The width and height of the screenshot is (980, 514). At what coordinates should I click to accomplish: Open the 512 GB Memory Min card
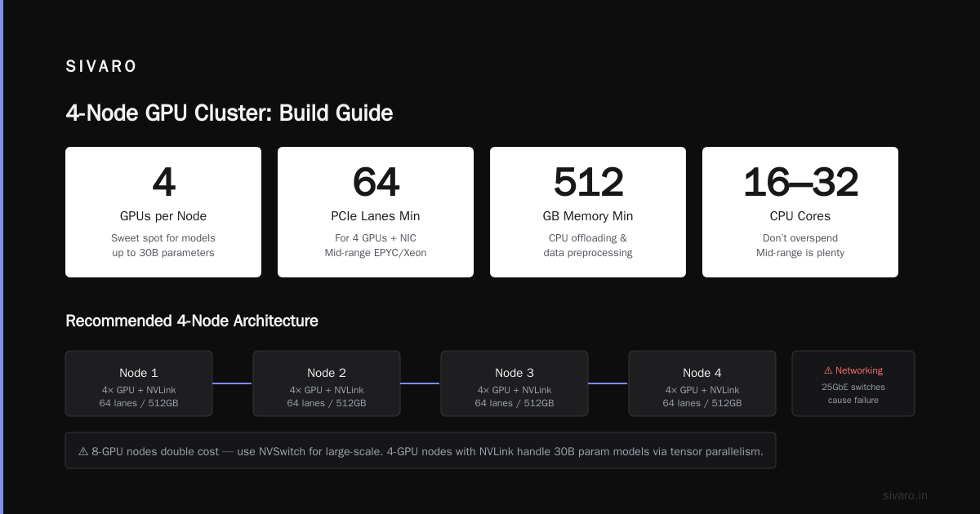click(588, 212)
